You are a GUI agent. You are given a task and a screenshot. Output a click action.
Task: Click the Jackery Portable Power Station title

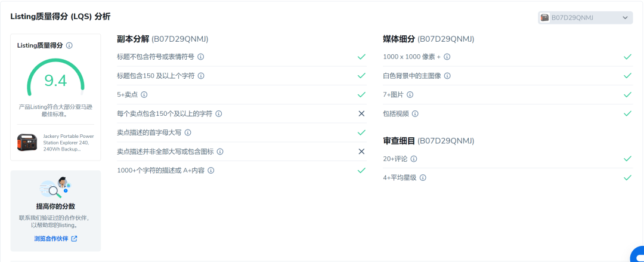(68, 142)
